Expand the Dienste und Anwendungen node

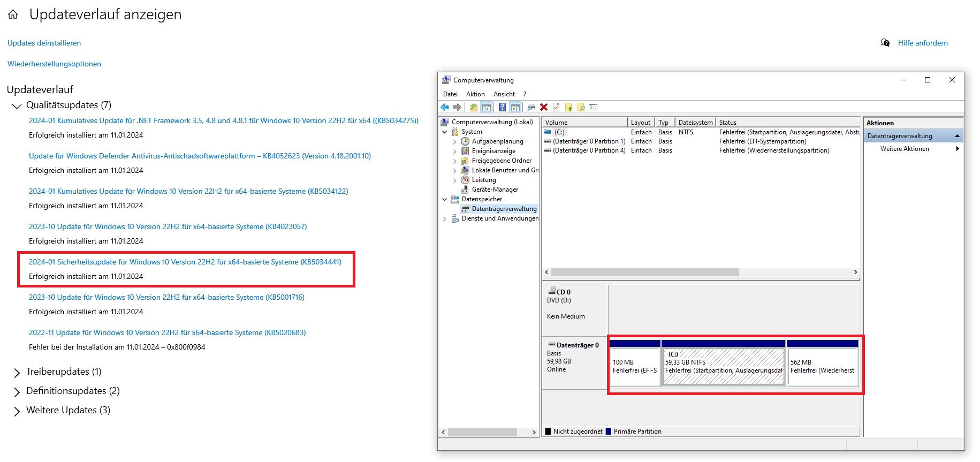pyautogui.click(x=444, y=219)
